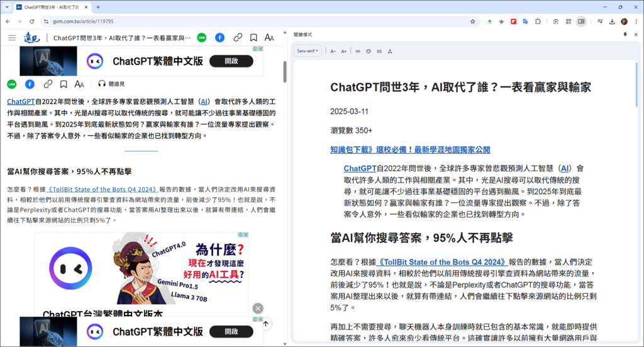This screenshot has height=347, width=644.
Task: Click the 為什麼 ChatGPT ad image
Action: pos(142,268)
